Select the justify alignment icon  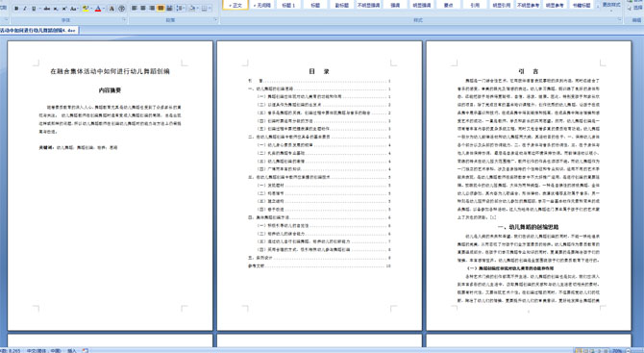click(x=161, y=9)
